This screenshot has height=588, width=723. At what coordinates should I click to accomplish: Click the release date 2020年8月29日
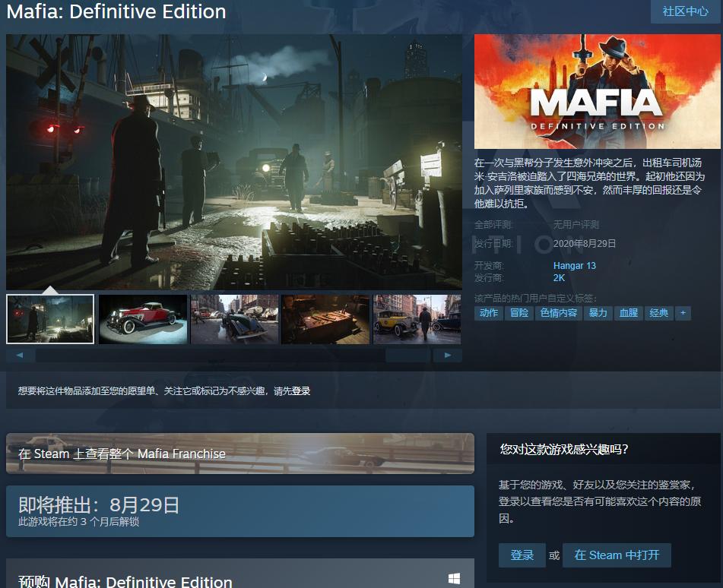point(585,244)
